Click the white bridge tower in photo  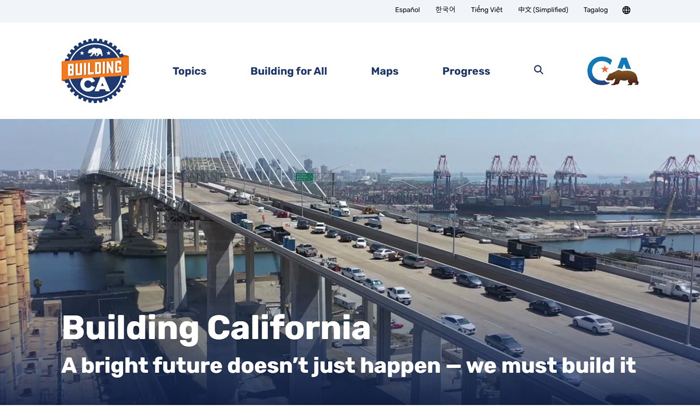coord(96,147)
